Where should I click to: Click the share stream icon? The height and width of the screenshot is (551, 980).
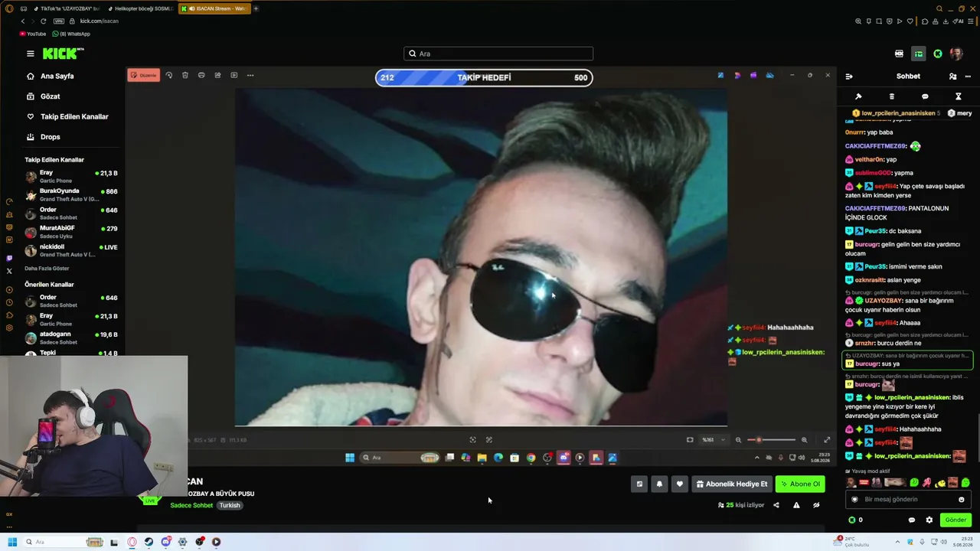[776, 505]
